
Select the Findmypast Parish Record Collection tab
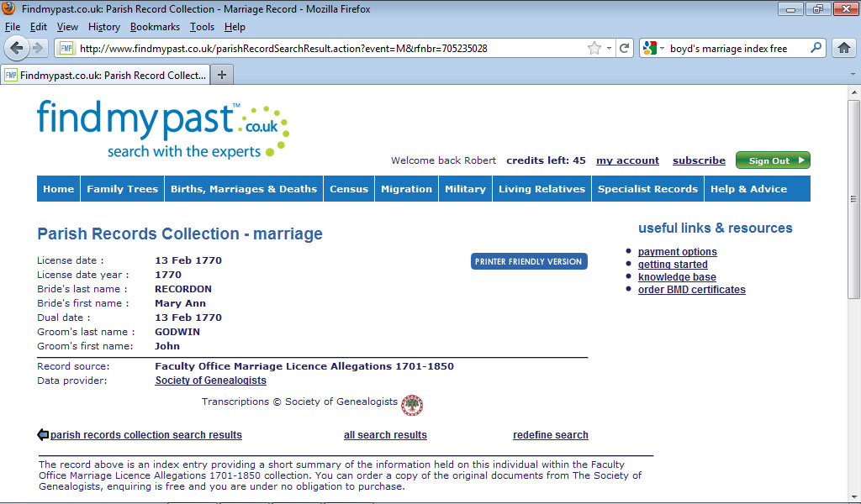[x=105, y=75]
